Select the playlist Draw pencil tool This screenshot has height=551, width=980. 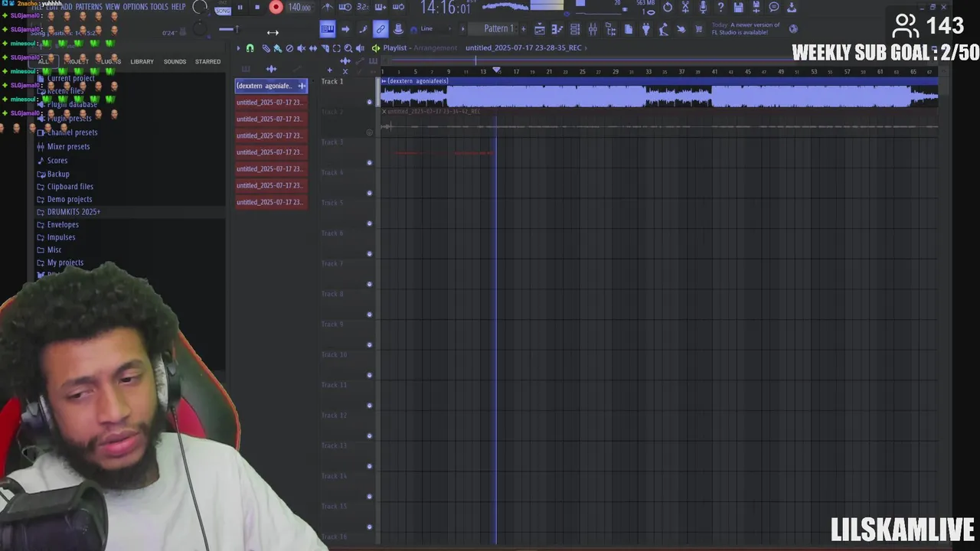click(x=266, y=48)
